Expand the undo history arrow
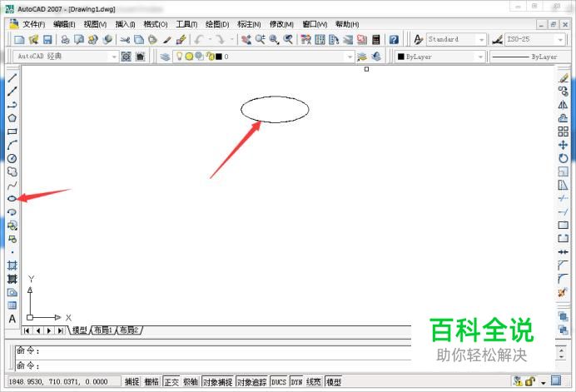 [x=210, y=39]
